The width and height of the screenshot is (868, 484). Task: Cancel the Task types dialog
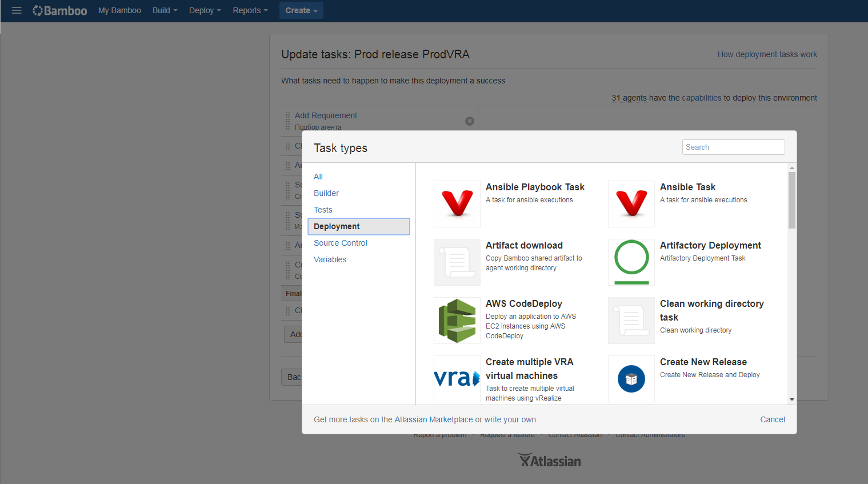[773, 419]
